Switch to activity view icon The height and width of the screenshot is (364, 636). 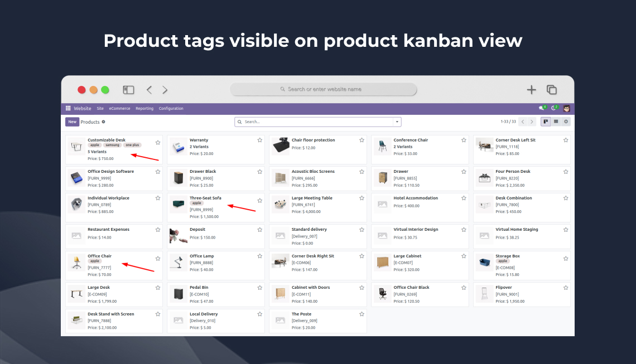[566, 122]
